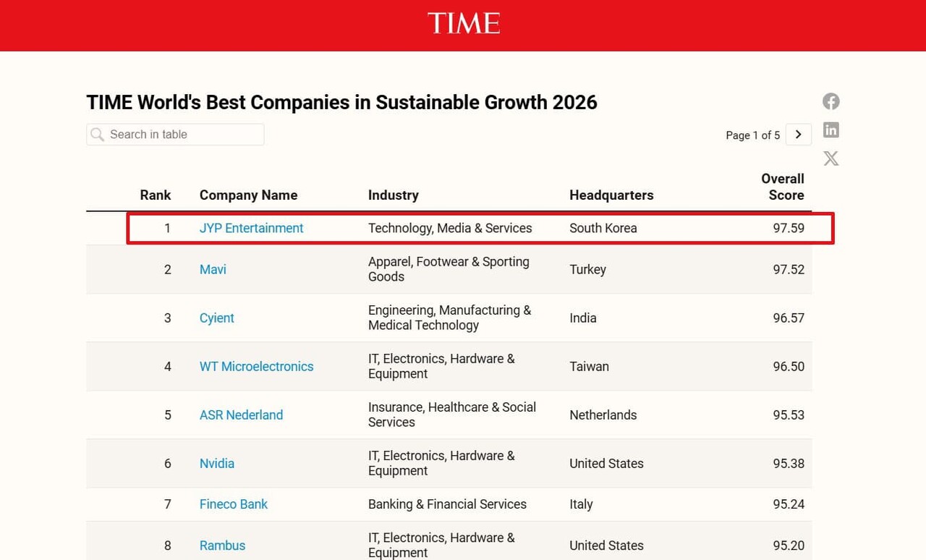Sort the table by Headquarters
Viewport: 926px width, 560px height.
611,195
